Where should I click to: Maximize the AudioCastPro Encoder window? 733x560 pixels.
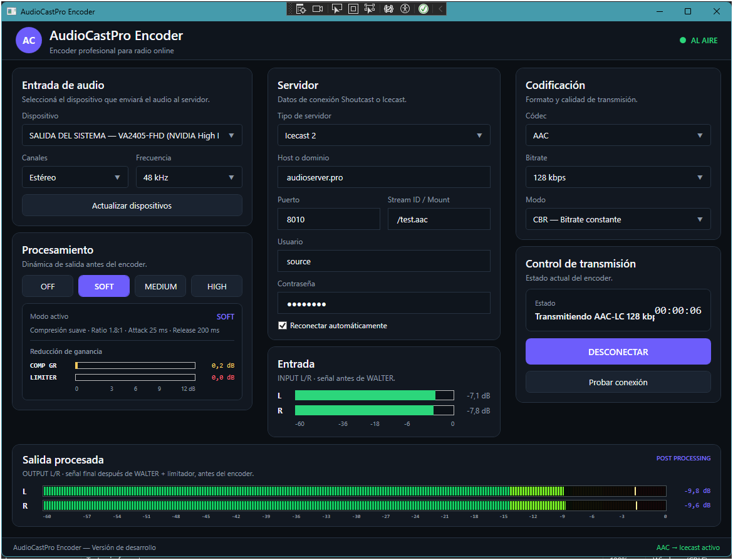[688, 11]
